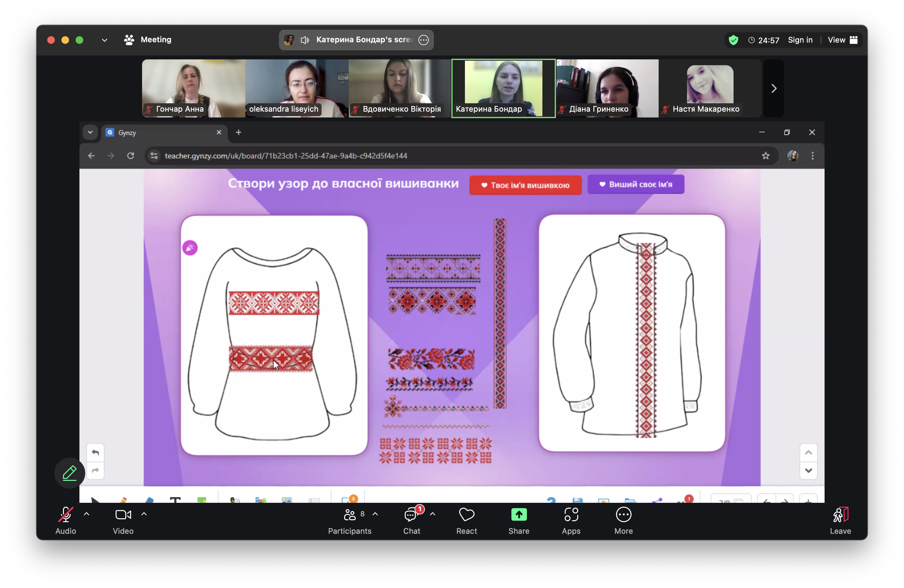Screen dimensions: 904x588
Task: Expand the chat options arrow
Action: tap(433, 514)
